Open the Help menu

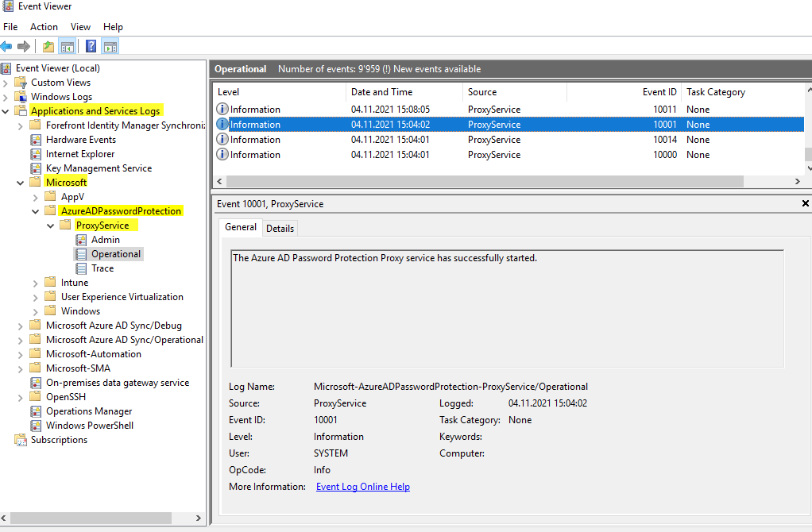pyautogui.click(x=113, y=27)
